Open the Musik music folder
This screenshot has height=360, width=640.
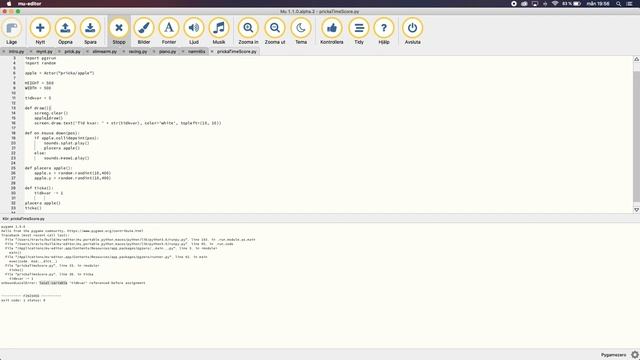(x=219, y=31)
